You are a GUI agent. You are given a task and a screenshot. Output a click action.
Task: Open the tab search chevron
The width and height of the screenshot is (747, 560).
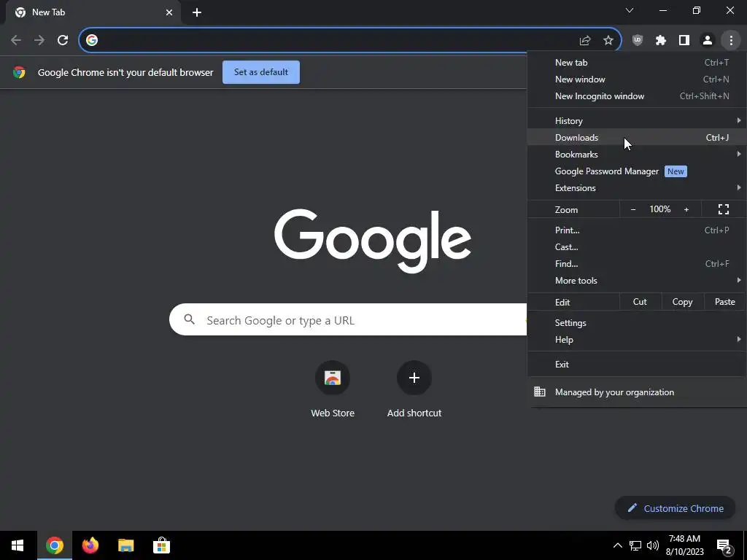[x=630, y=10]
